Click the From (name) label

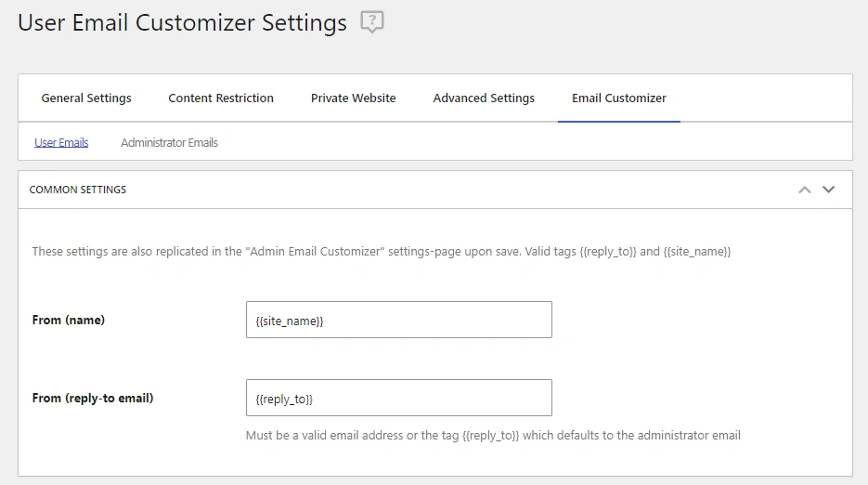click(69, 320)
